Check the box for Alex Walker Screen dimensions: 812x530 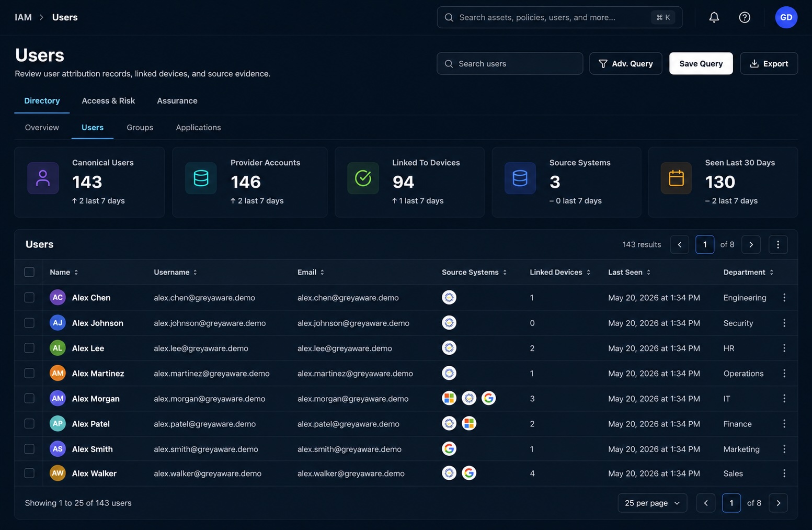pos(29,473)
